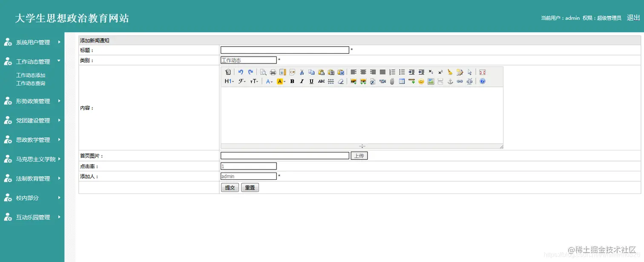Click the Copy icon in editor toolbar
This screenshot has height=262, width=644.
click(311, 72)
